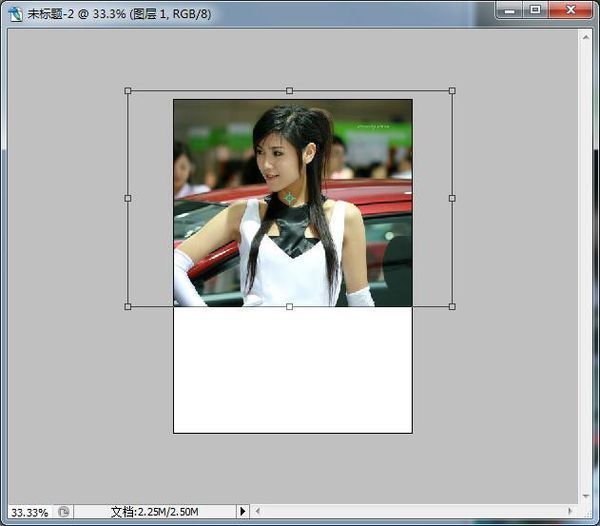Click the white empty canvas area below photo
600x526 pixels.
[x=292, y=370]
